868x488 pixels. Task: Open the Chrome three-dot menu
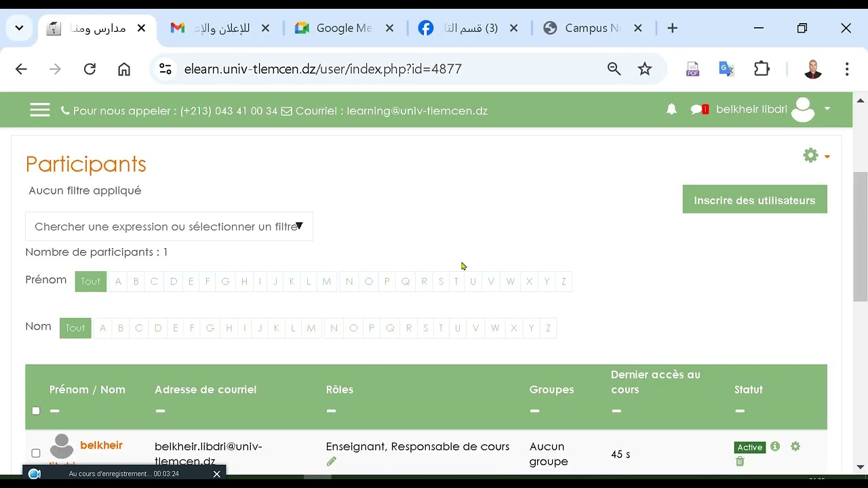click(x=847, y=68)
